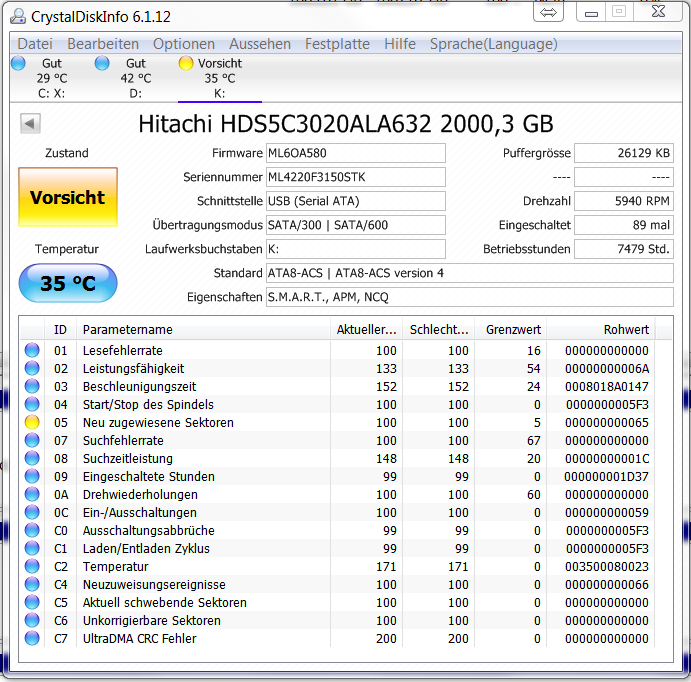Click status orb of Ausschaltungsabbrüche row
The height and width of the screenshot is (682, 691).
pos(32,530)
